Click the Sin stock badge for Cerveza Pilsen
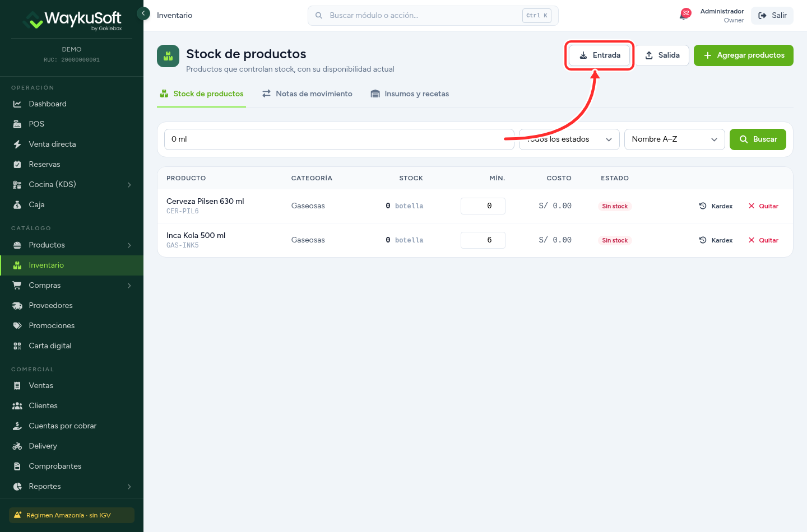The height and width of the screenshot is (532, 807). [x=615, y=206]
